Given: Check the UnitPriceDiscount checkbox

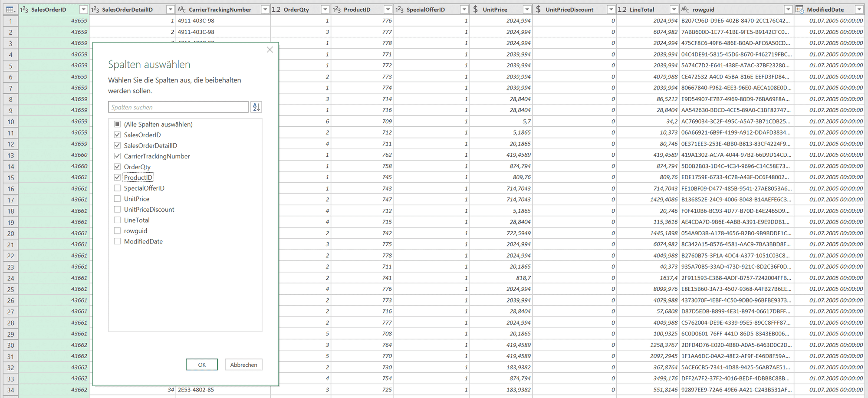Looking at the screenshot, I should [x=117, y=209].
